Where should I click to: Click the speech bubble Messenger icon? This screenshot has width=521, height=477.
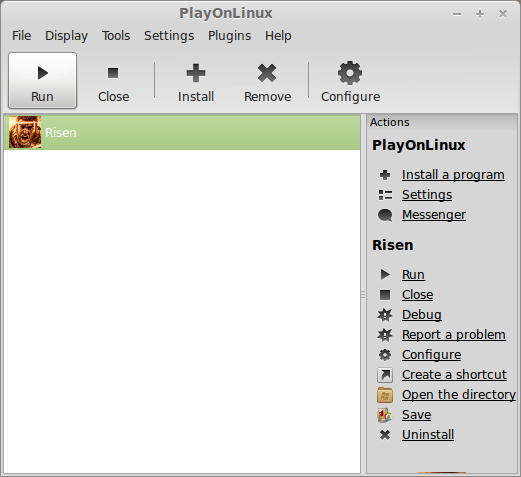point(385,215)
